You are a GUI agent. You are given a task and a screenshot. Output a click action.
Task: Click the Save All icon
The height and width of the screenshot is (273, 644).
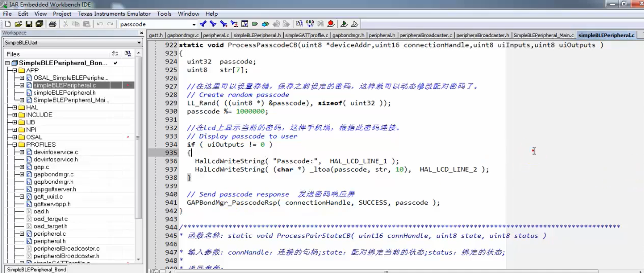(39, 24)
